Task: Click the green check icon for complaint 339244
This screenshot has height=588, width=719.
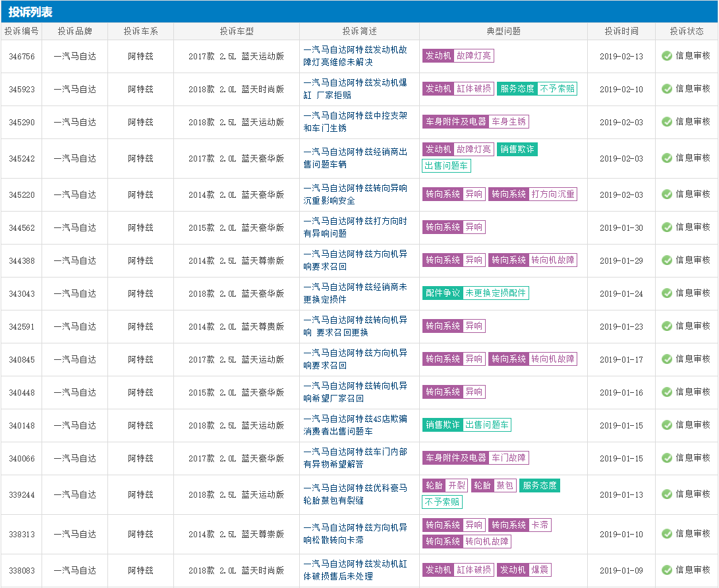Action: (x=667, y=494)
